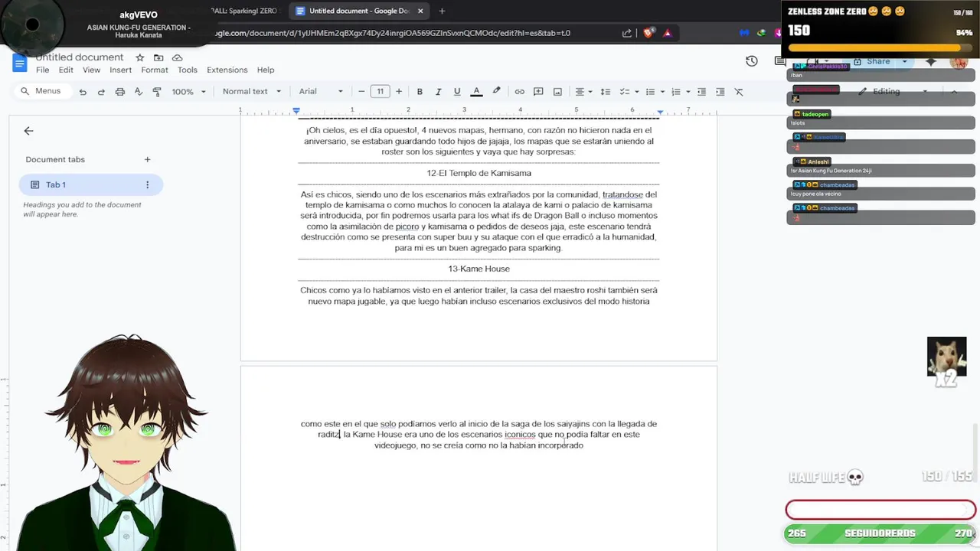Click the Redo arrow in toolbar

click(101, 92)
